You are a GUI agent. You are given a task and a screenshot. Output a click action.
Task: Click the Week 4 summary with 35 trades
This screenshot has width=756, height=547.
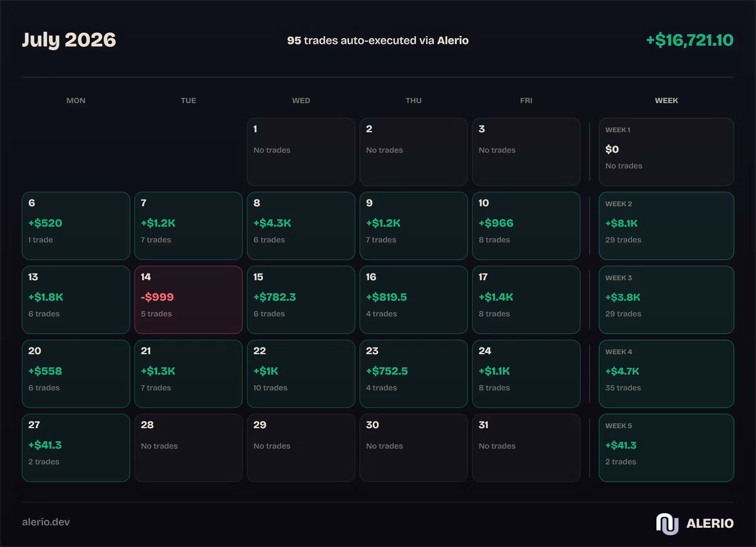pos(666,374)
